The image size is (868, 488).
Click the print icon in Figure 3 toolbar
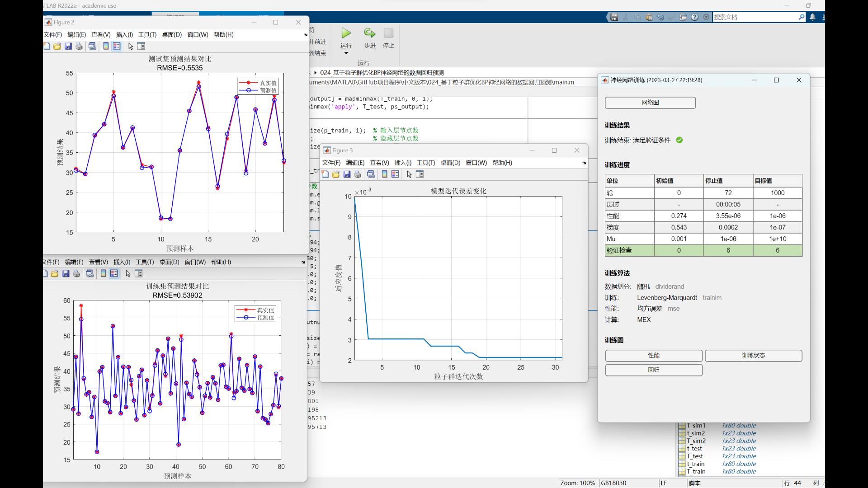tap(358, 174)
